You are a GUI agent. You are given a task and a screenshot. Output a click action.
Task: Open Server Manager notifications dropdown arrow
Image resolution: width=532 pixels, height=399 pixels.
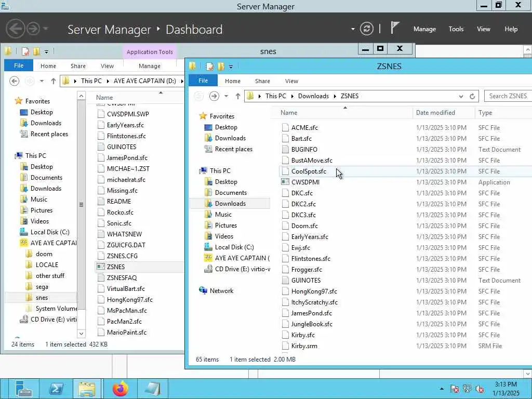[x=353, y=29]
